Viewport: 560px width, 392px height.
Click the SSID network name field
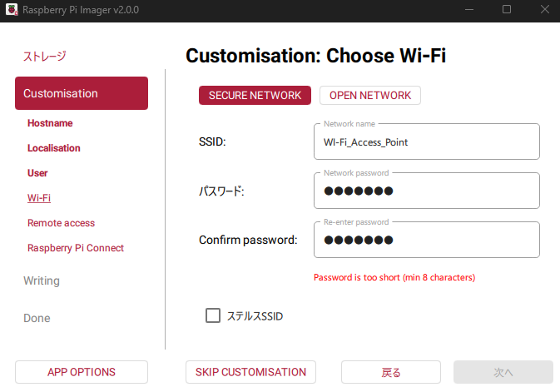[426, 142]
